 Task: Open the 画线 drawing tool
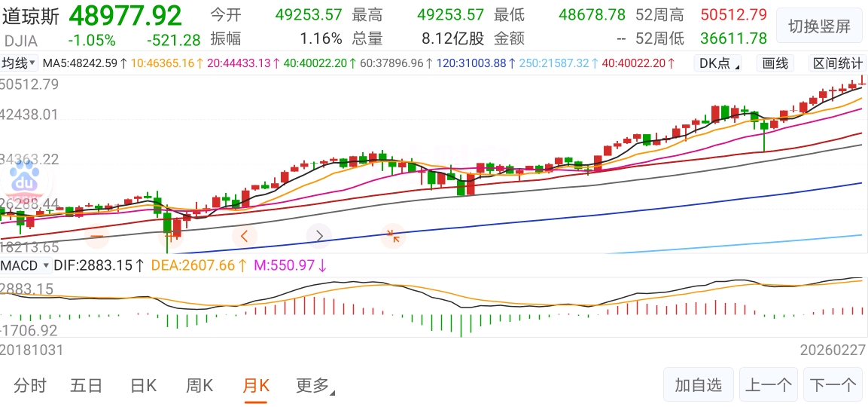(775, 64)
